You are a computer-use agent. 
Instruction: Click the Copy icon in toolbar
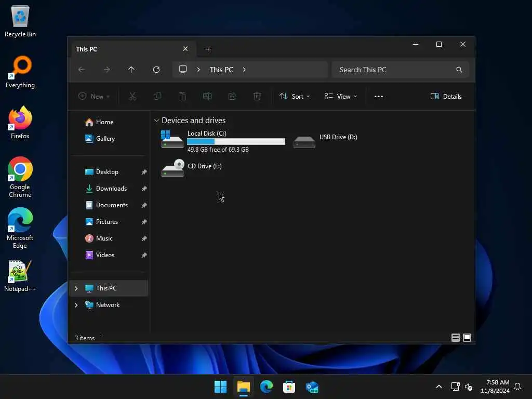tap(157, 96)
